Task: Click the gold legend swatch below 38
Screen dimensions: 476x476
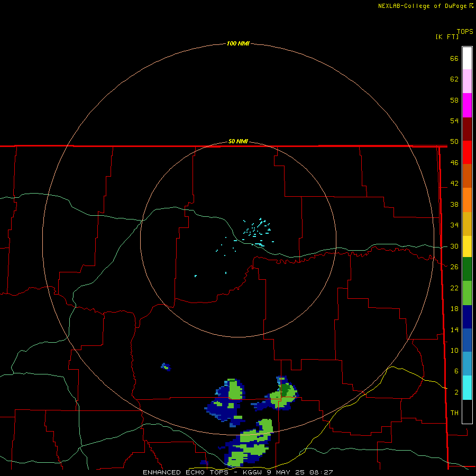Action: click(467, 224)
